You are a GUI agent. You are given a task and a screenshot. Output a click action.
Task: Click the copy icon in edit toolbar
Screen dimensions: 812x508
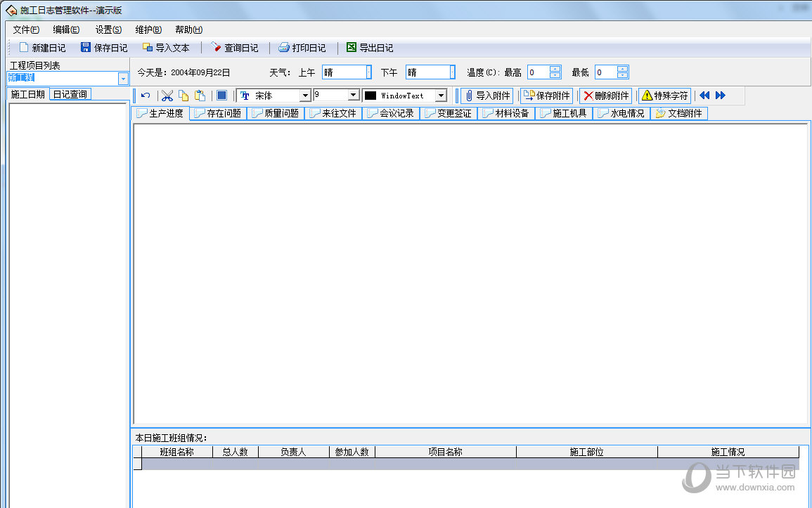pos(183,96)
